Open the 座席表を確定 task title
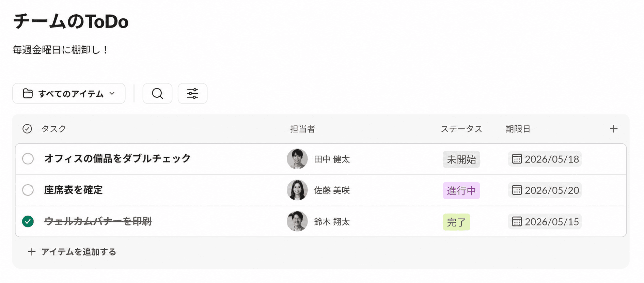 (x=74, y=190)
